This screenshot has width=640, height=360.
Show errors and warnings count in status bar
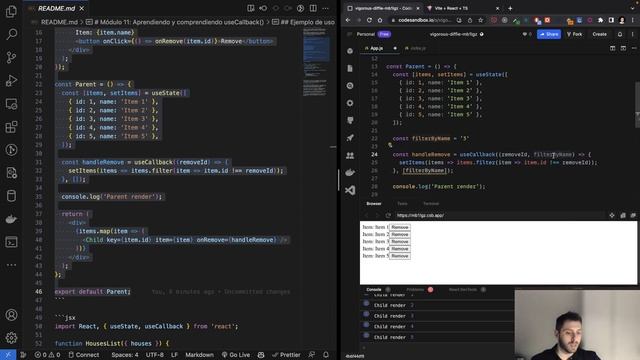click(47, 355)
